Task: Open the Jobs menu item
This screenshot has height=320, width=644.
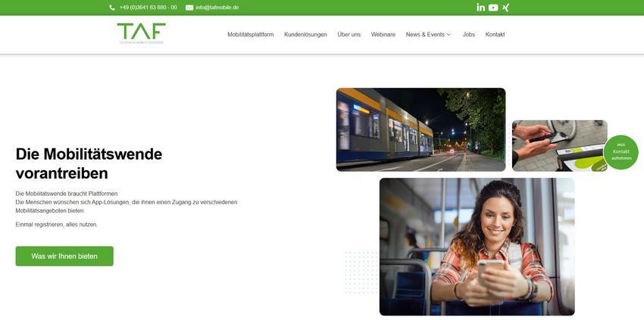Action: point(469,35)
